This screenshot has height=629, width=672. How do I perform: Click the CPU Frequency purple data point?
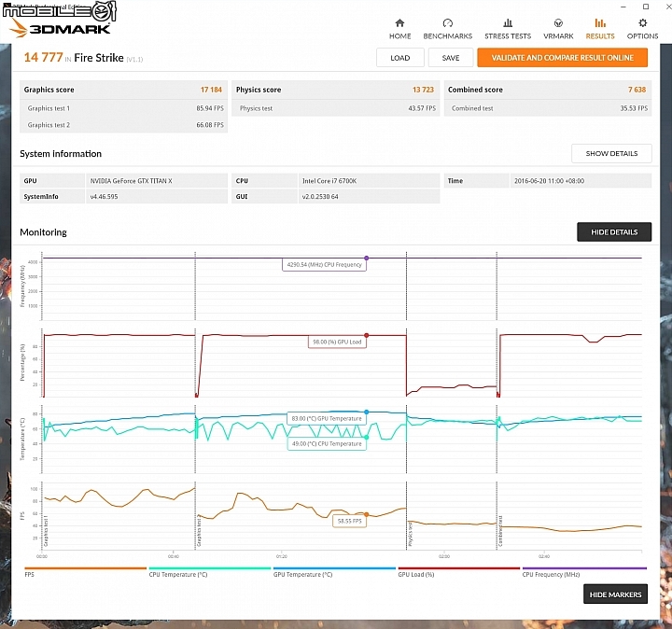(367, 258)
